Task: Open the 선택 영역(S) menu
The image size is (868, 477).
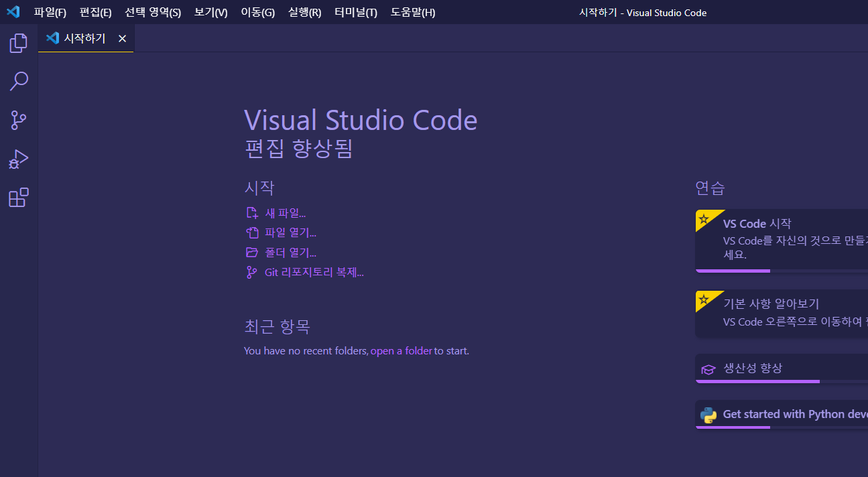Action: point(153,13)
